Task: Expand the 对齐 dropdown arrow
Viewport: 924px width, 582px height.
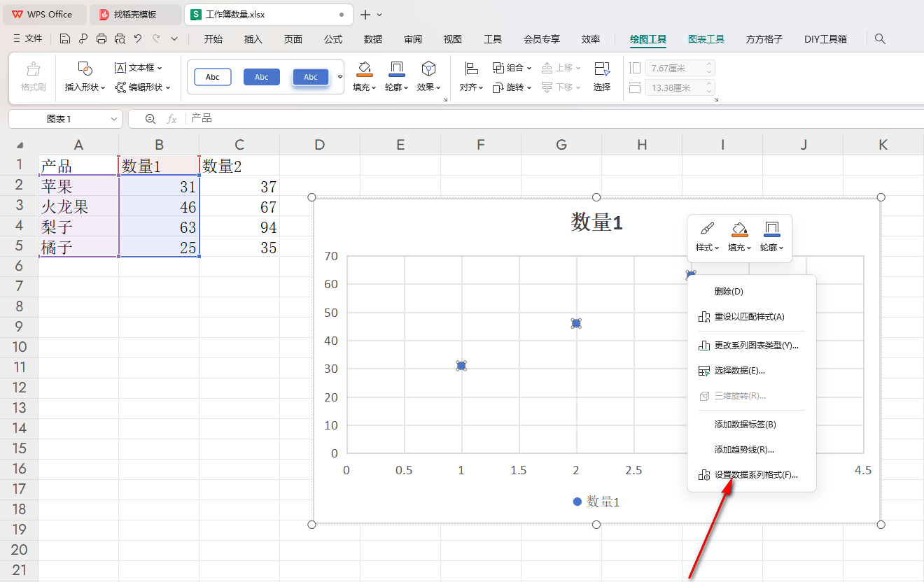Action: pyautogui.click(x=481, y=87)
